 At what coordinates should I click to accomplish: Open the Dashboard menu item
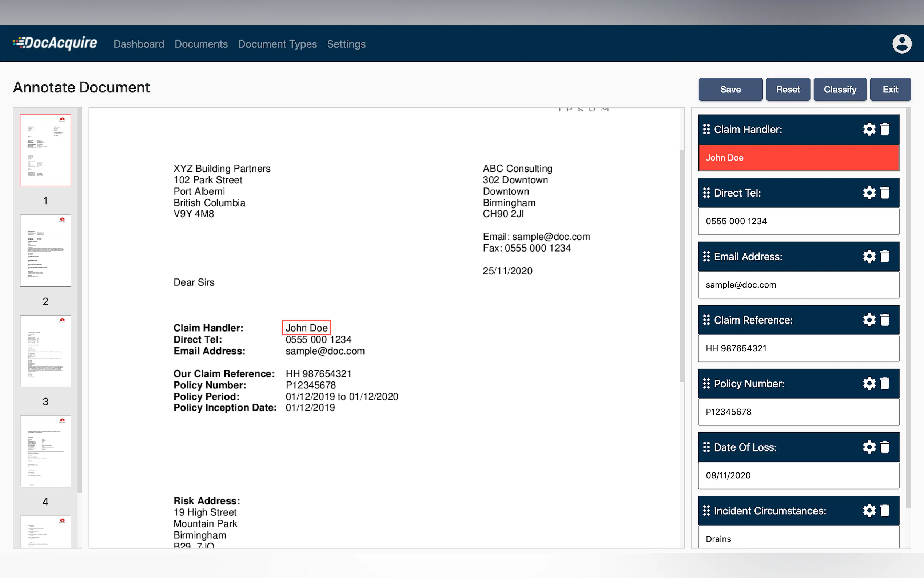pos(139,44)
